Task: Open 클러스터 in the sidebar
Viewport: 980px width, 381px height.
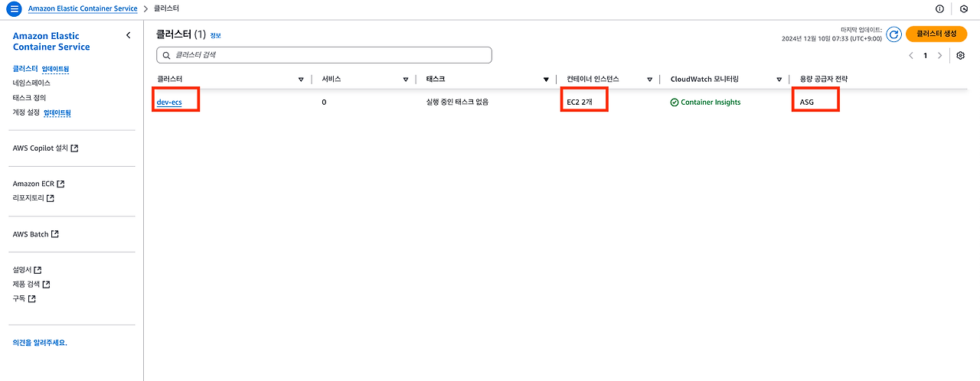Action: pyautogui.click(x=25, y=69)
